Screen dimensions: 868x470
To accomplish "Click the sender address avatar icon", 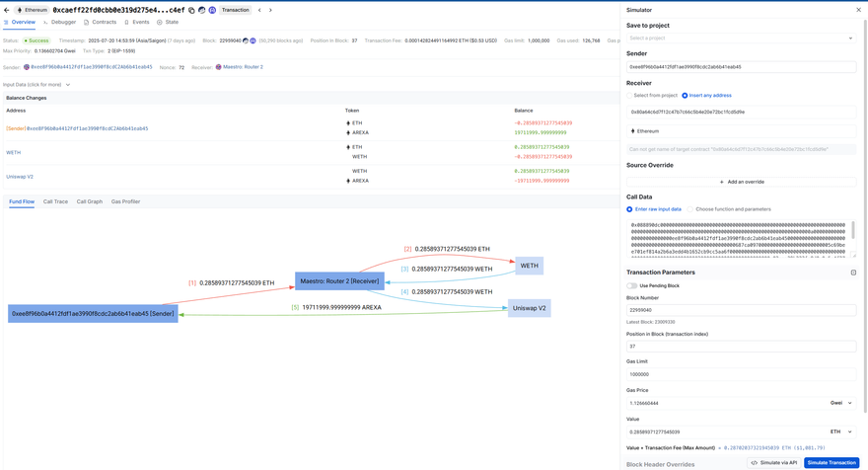I will [27, 67].
